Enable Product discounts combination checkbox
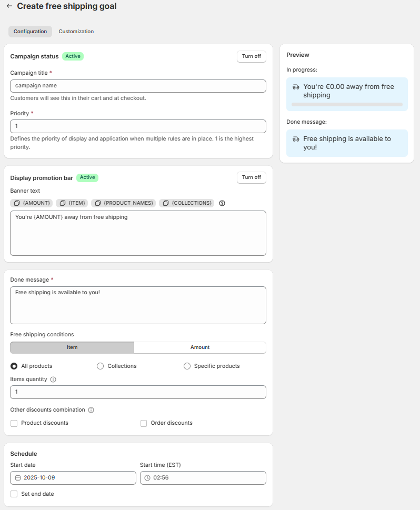 [x=14, y=423]
